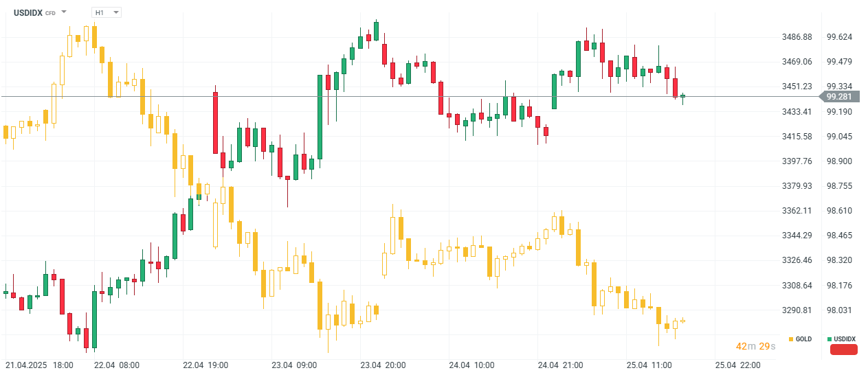Viewport: 868px width, 377px height.
Task: Toggle the USDIDX series legend label
Action: click(x=845, y=339)
